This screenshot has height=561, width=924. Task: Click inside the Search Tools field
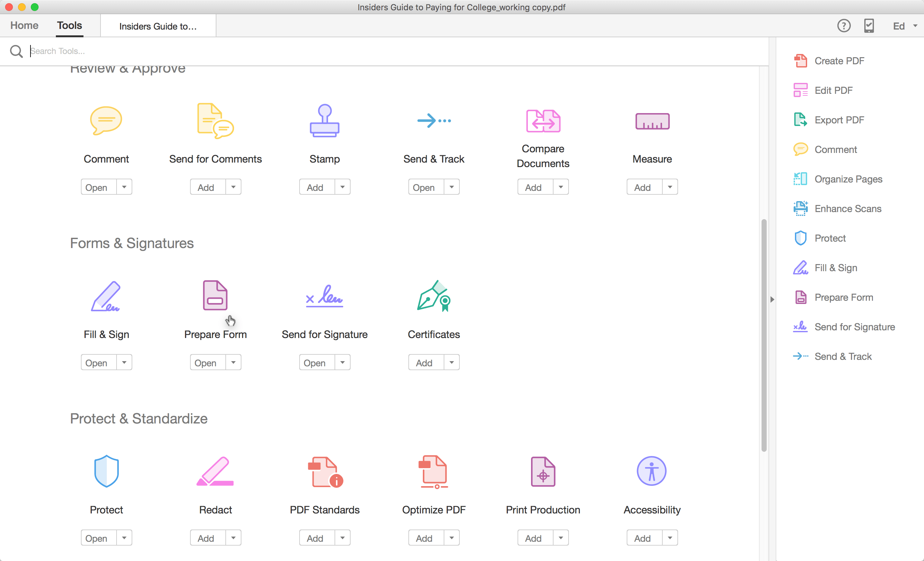[150, 51]
